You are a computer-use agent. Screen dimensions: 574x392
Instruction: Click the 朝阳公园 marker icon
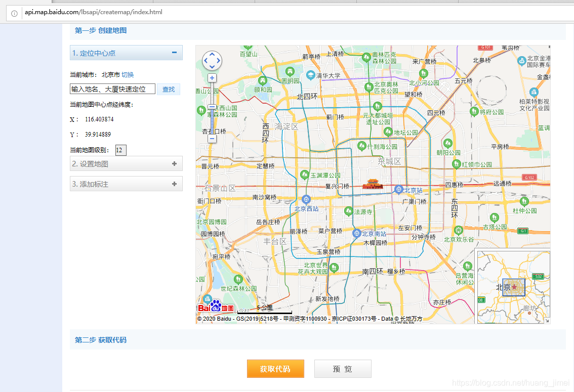[447, 143]
